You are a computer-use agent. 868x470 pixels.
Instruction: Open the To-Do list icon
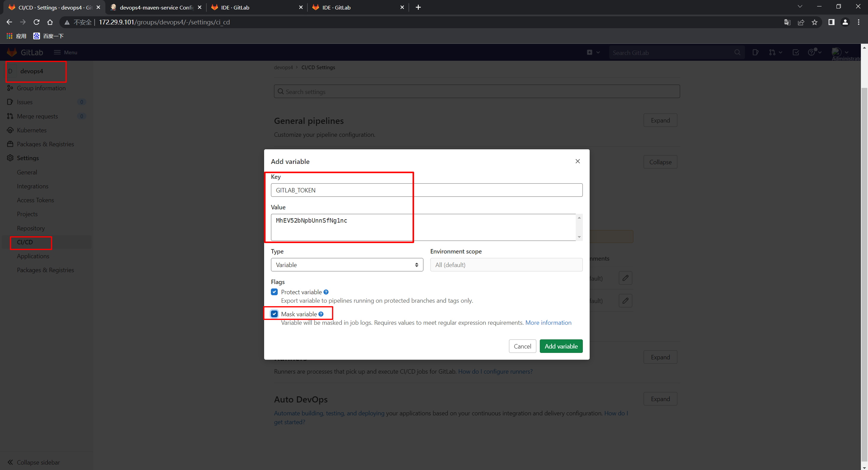tap(796, 52)
